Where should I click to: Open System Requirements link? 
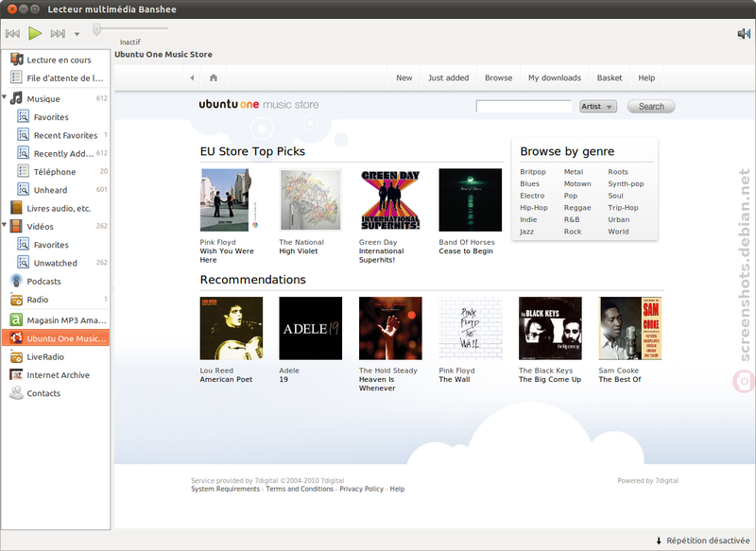pyautogui.click(x=225, y=489)
